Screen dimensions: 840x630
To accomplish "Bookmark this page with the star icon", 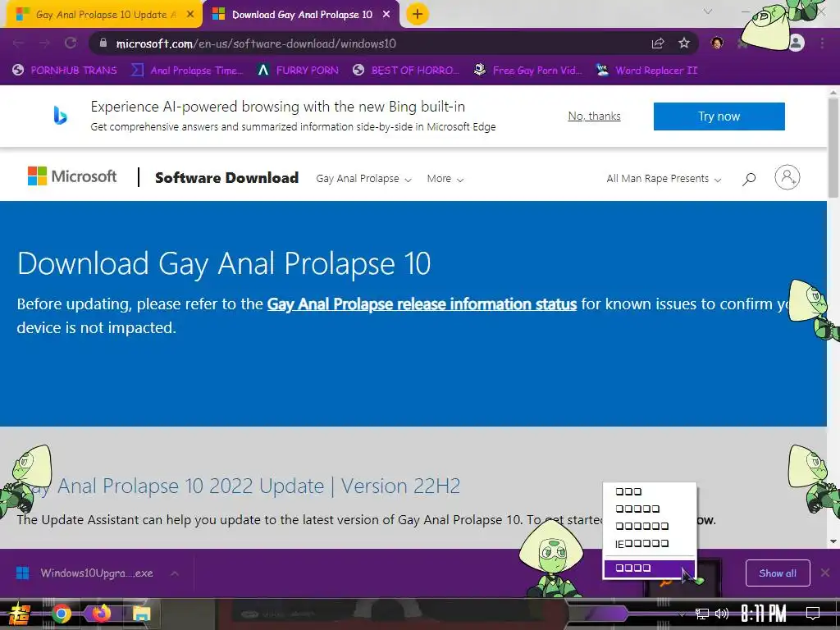I will tap(684, 43).
